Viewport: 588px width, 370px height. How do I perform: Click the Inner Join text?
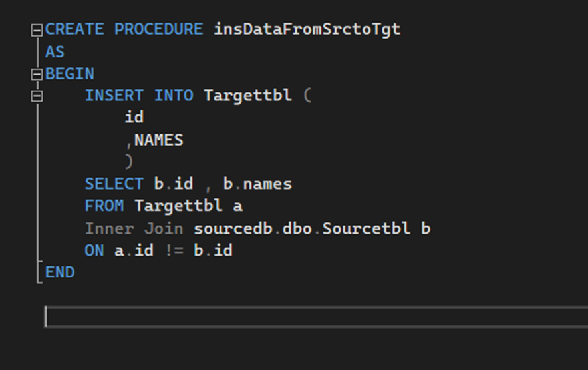click(134, 228)
